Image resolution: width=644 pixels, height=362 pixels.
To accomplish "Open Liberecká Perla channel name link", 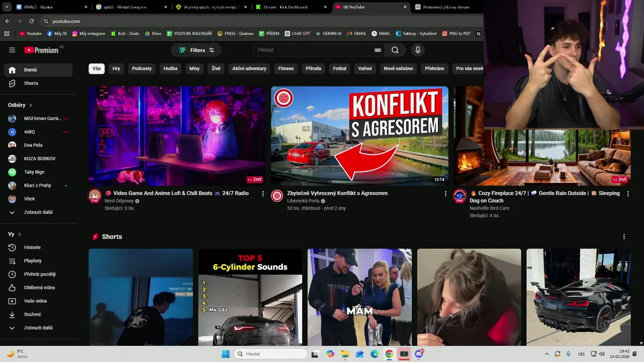I will pos(303,201).
